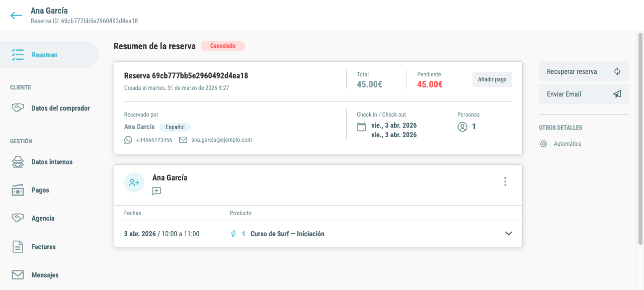The height and width of the screenshot is (290, 644).
Task: Click the WhatsApp icon beside phone number
Action: [x=128, y=140]
